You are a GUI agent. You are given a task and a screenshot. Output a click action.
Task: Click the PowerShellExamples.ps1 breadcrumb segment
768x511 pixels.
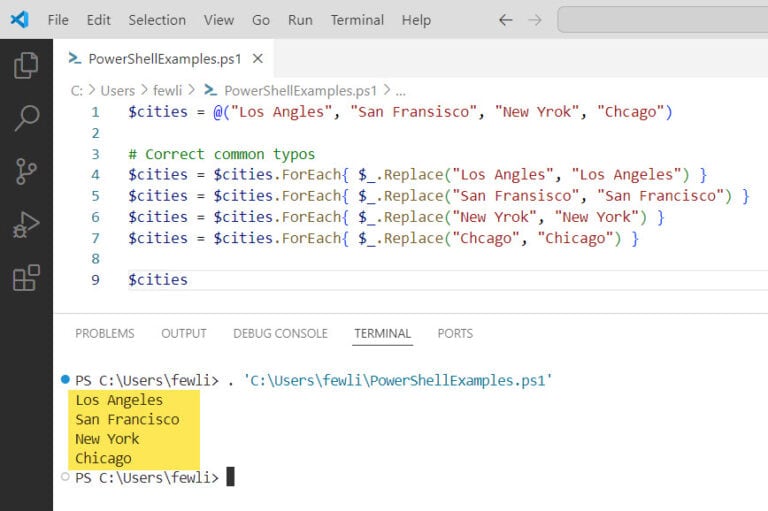point(300,91)
